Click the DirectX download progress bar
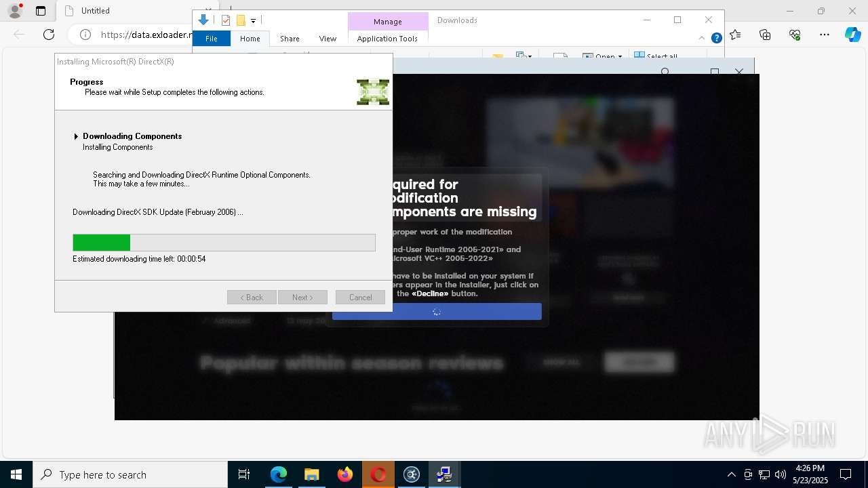Image resolution: width=868 pixels, height=488 pixels. point(224,243)
